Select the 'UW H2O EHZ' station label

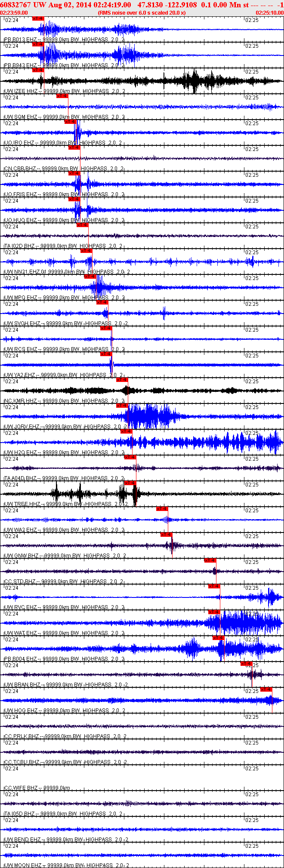21,452
